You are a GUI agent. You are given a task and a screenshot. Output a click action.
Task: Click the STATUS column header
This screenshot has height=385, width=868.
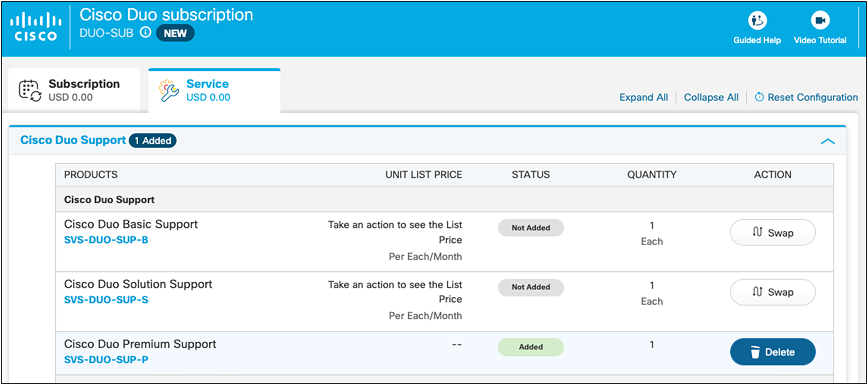coord(531,174)
